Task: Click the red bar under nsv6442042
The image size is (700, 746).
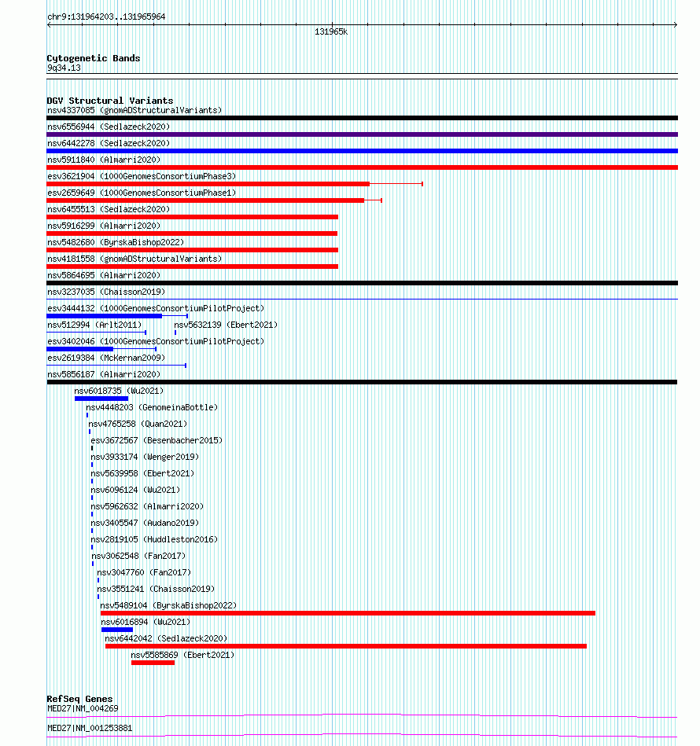Action: (x=346, y=646)
